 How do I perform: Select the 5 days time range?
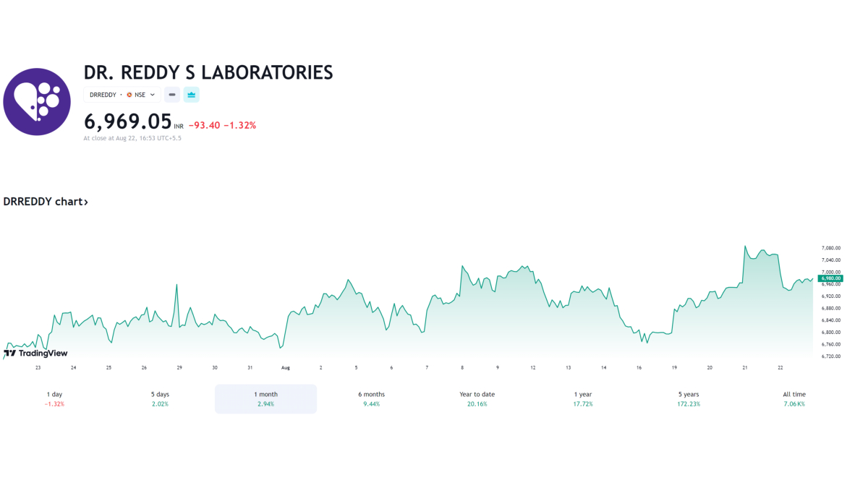point(160,399)
